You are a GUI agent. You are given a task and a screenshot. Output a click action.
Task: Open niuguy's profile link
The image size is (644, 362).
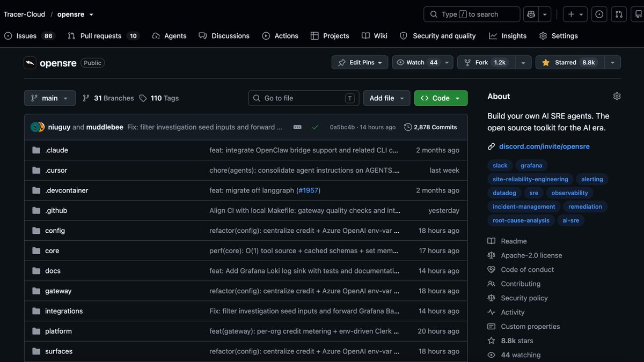59,127
